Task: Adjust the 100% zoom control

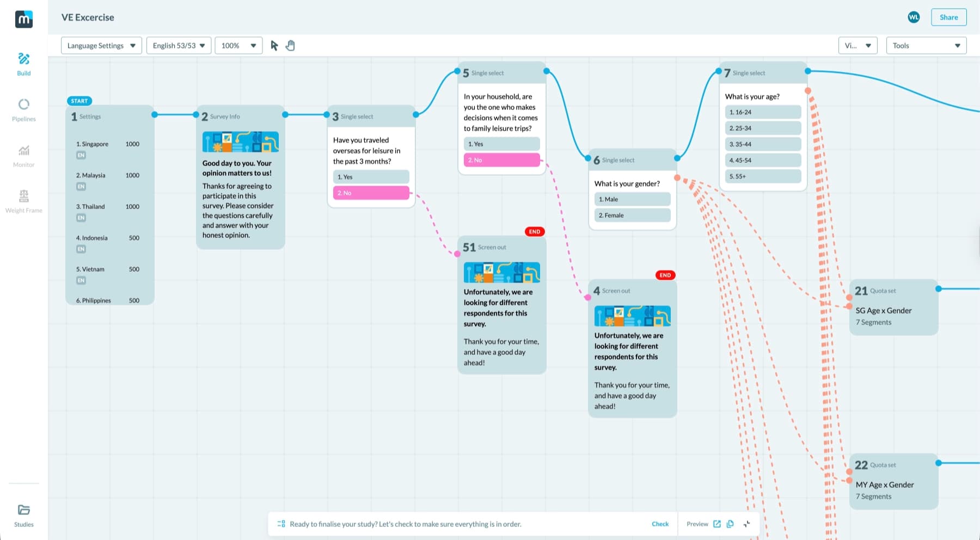Action: pyautogui.click(x=238, y=45)
